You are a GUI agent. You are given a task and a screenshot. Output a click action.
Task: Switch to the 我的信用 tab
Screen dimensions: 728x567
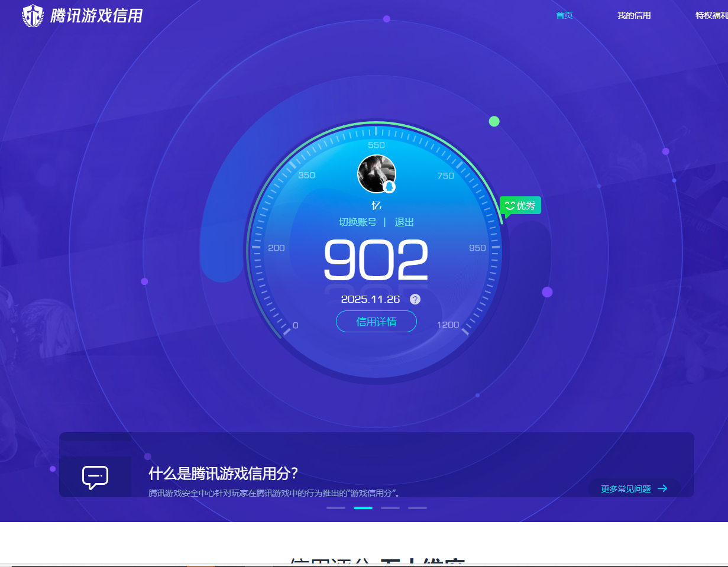634,15
